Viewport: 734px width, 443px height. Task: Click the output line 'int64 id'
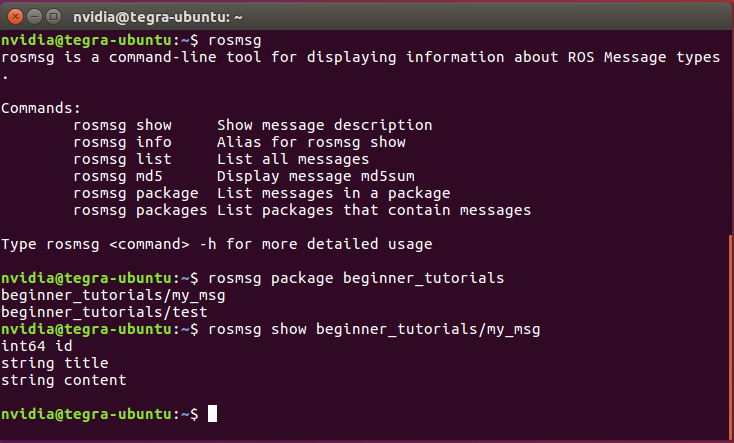tap(37, 346)
